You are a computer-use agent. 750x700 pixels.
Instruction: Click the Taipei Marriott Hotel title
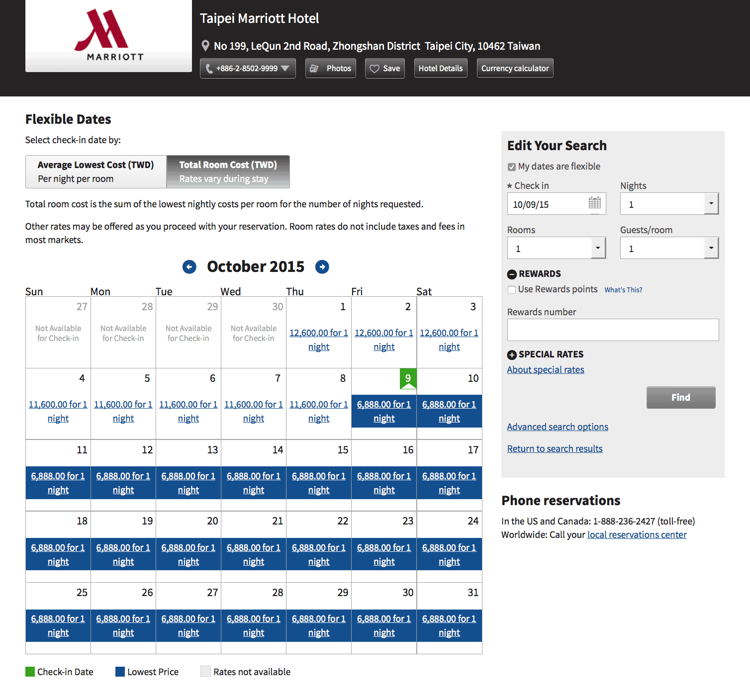(259, 18)
